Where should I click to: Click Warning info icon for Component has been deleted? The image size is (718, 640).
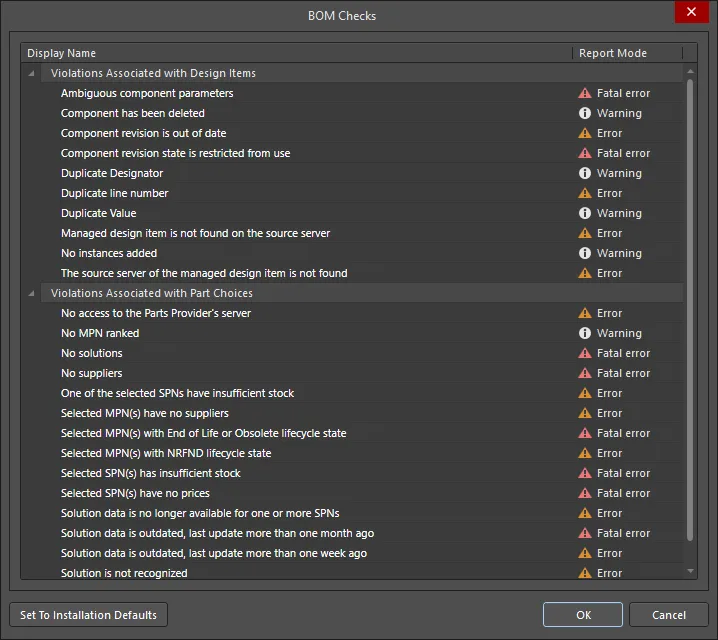tap(584, 113)
